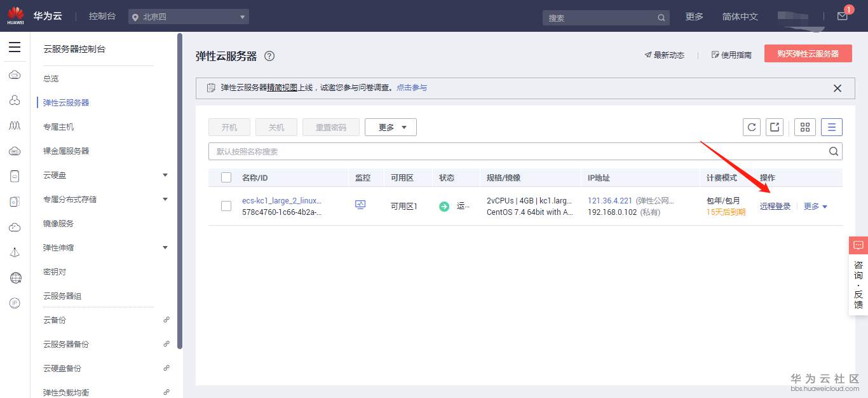The image size is (868, 398).
Task: Focus the 默认按照名称搜索 search field
Action: 526,151
